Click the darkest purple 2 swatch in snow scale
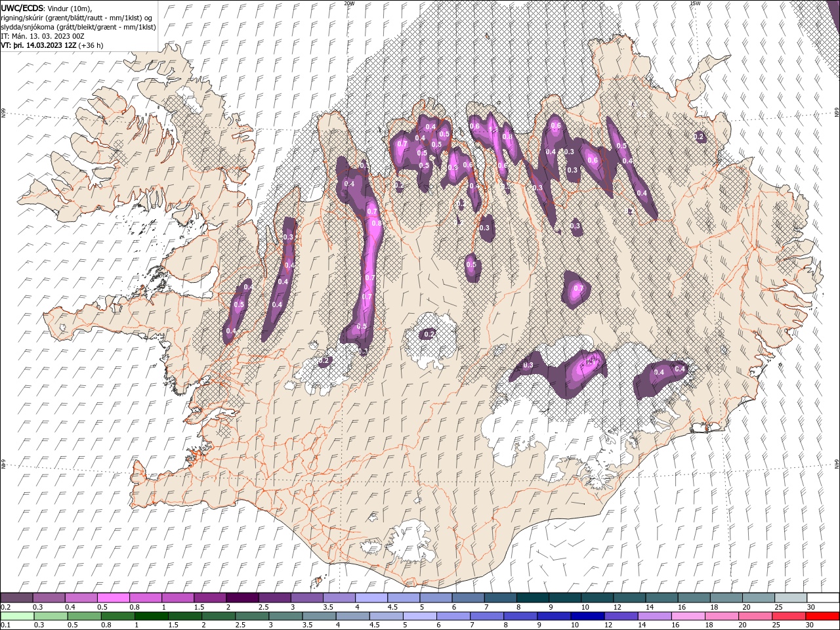Screen dimensions: 840x630 (242, 598)
